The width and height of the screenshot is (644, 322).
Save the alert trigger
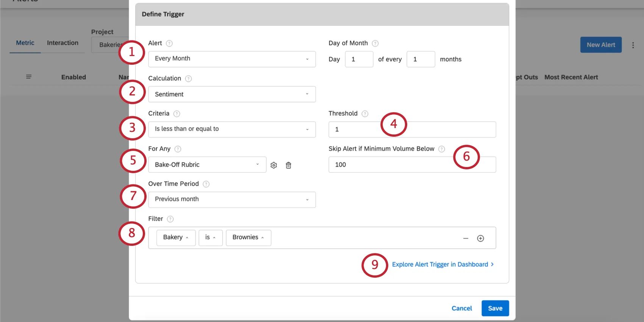(495, 308)
